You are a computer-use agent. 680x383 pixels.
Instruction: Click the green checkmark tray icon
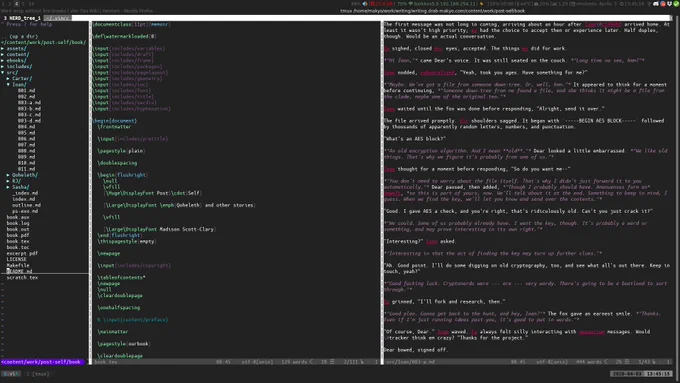[x=676, y=4]
